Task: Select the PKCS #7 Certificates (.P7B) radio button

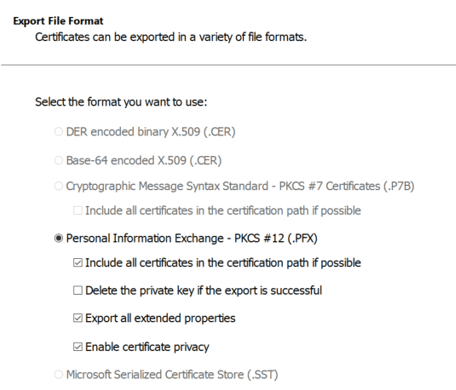Action: [x=58, y=186]
